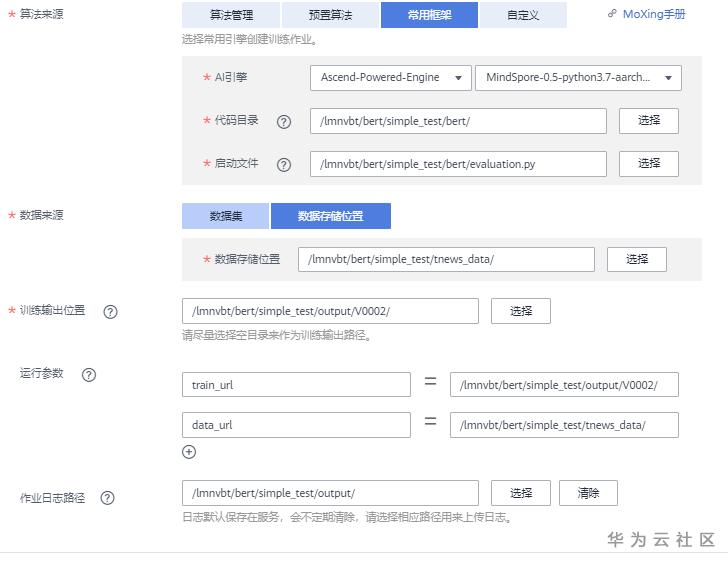Focus the evaluation.py startup file input
728x565 pixels.
coord(458,163)
